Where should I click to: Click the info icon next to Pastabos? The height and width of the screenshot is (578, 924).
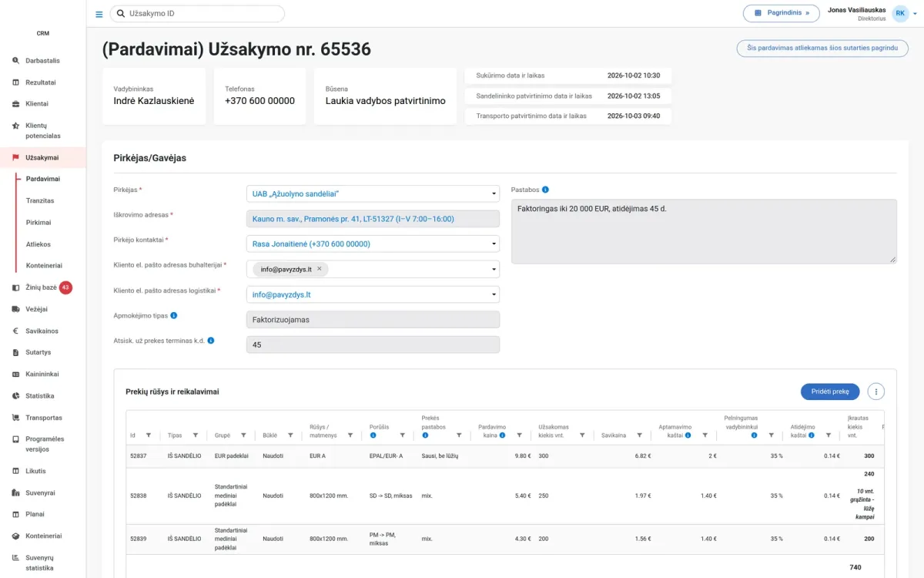click(x=545, y=190)
